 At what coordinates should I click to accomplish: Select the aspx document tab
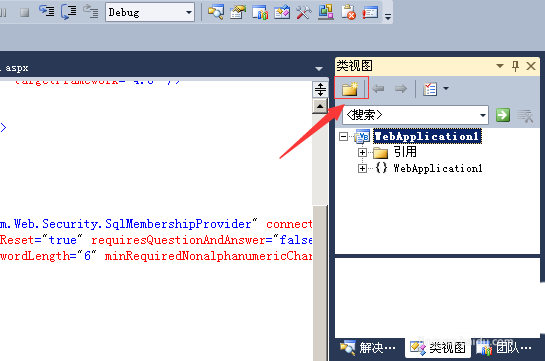pos(17,68)
